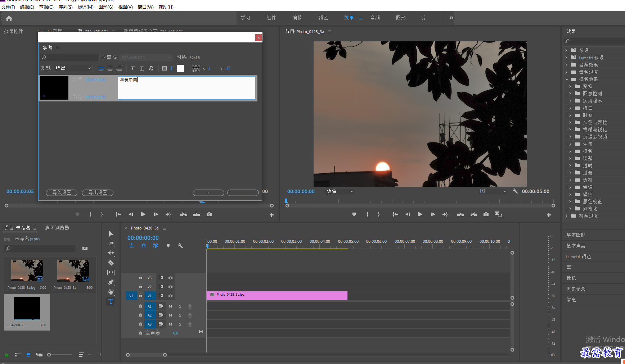Expand the 预设 effects folder
The height and width of the screenshot is (364, 625).
coord(566,50)
